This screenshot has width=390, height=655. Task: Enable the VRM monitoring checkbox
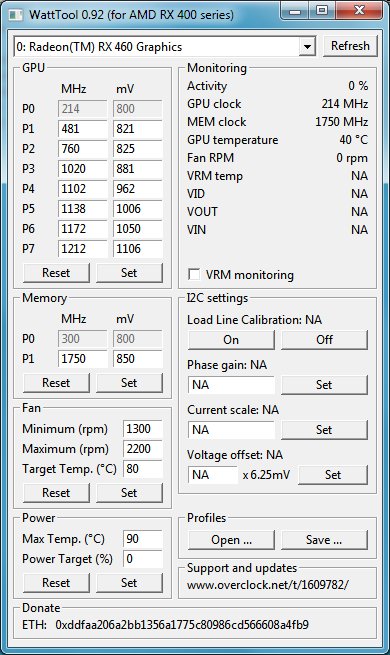pyautogui.click(x=194, y=274)
